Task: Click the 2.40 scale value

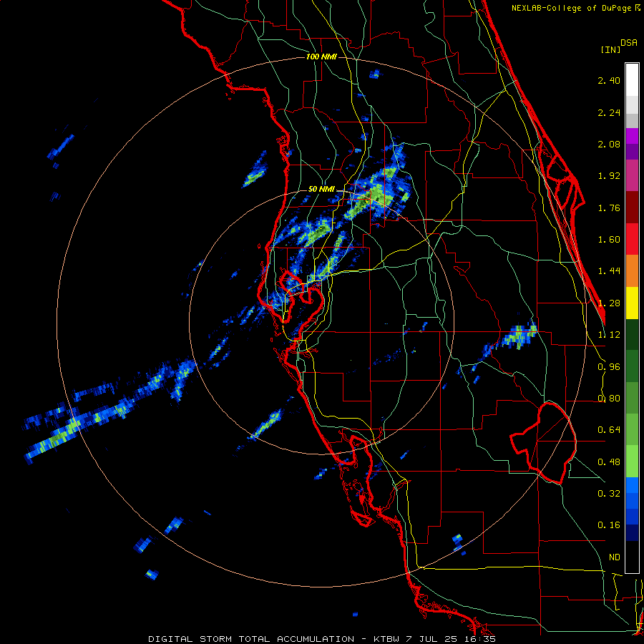Action: tap(609, 80)
